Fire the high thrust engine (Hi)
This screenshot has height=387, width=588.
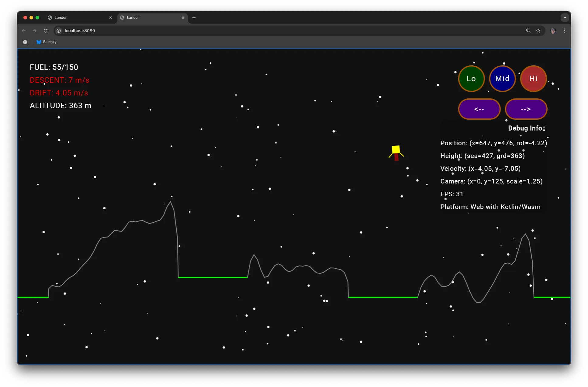pyautogui.click(x=533, y=78)
